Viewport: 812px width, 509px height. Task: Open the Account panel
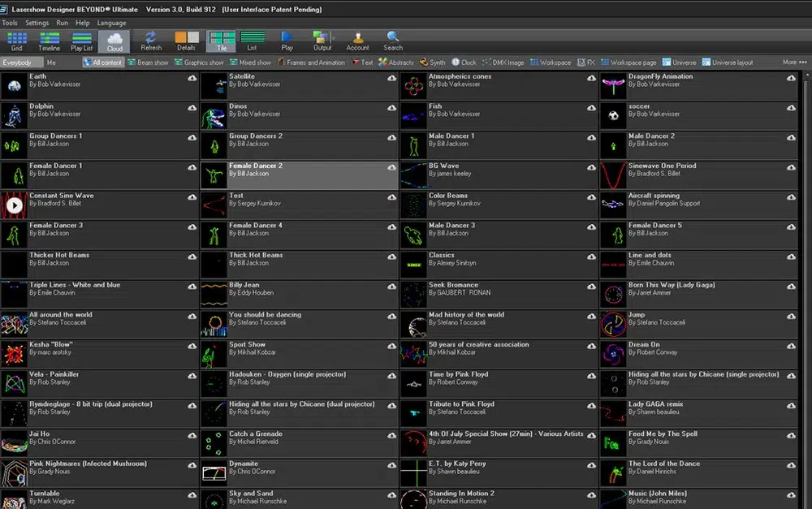point(357,41)
